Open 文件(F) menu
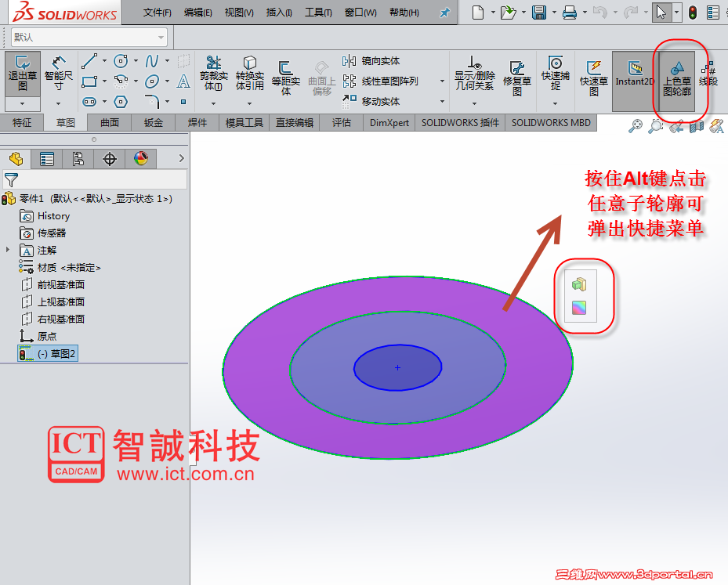Viewport: 728px width, 585px height. point(157,13)
